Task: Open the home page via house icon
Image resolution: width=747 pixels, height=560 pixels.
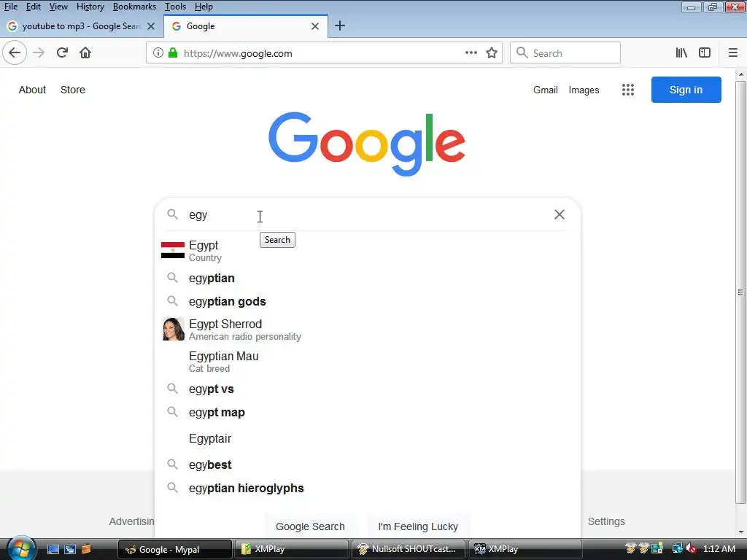Action: pyautogui.click(x=85, y=52)
